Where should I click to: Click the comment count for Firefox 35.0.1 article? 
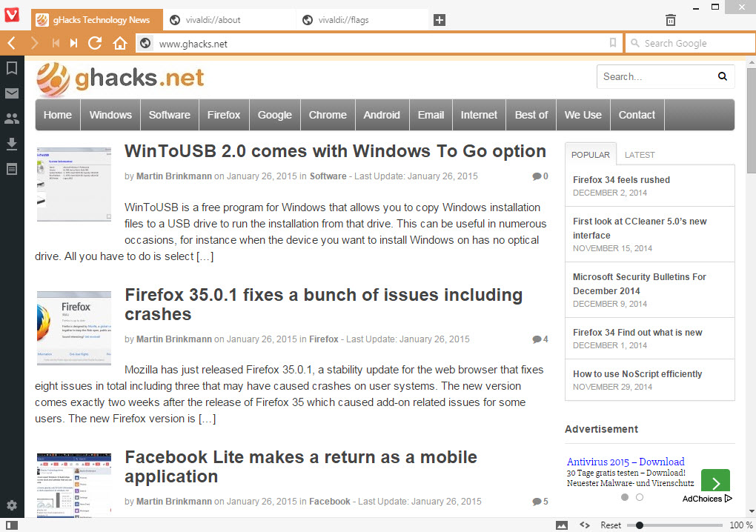tap(540, 339)
